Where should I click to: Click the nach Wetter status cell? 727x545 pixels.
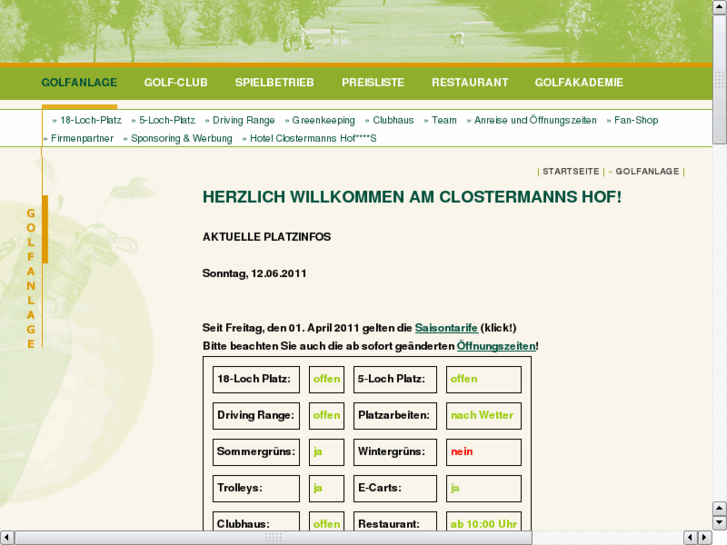pyautogui.click(x=484, y=416)
